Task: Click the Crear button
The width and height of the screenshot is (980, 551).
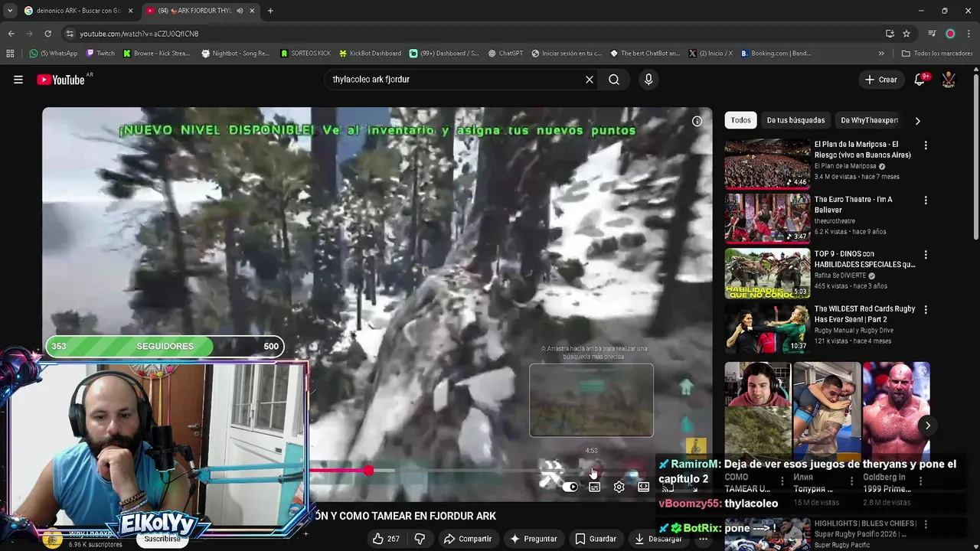Action: pos(881,80)
